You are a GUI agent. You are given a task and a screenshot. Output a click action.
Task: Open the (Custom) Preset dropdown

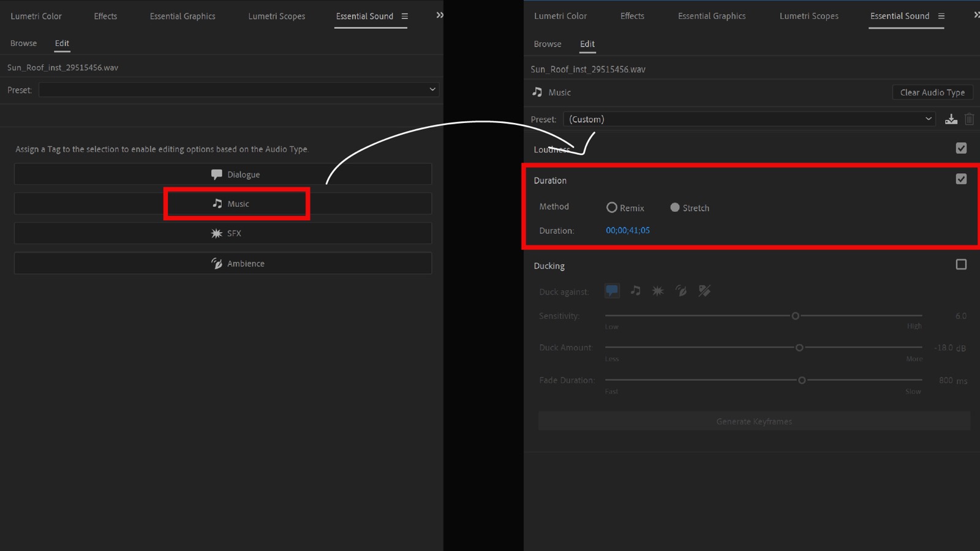750,119
